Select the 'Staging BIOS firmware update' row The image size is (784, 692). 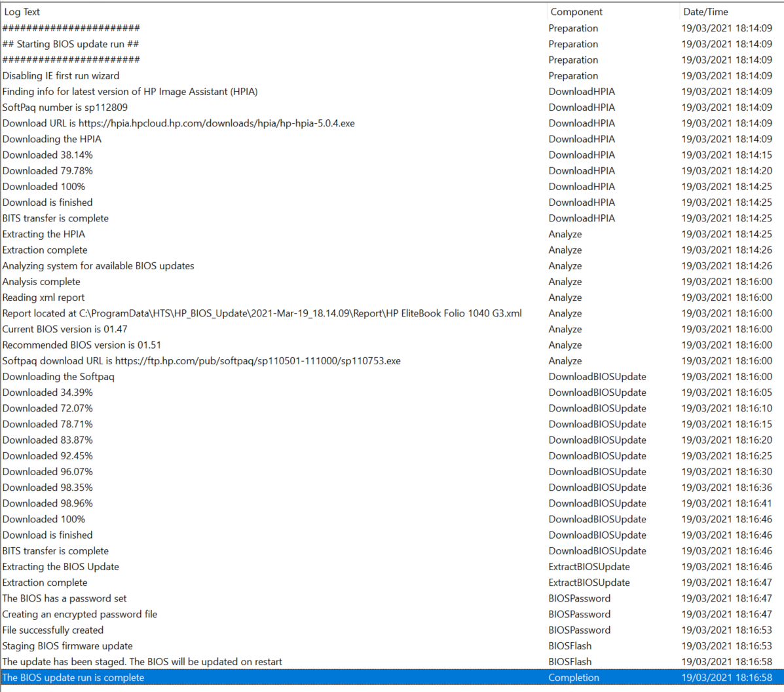(67, 645)
